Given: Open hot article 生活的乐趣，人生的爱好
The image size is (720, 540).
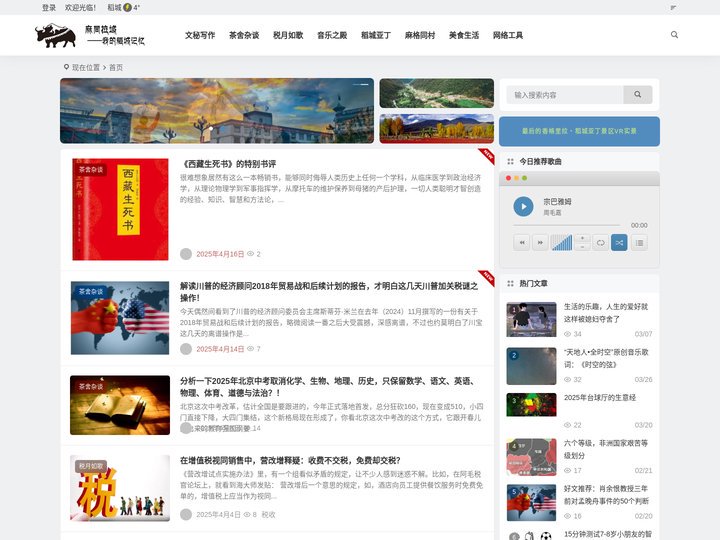Looking at the screenshot, I should pyautogui.click(x=606, y=313).
